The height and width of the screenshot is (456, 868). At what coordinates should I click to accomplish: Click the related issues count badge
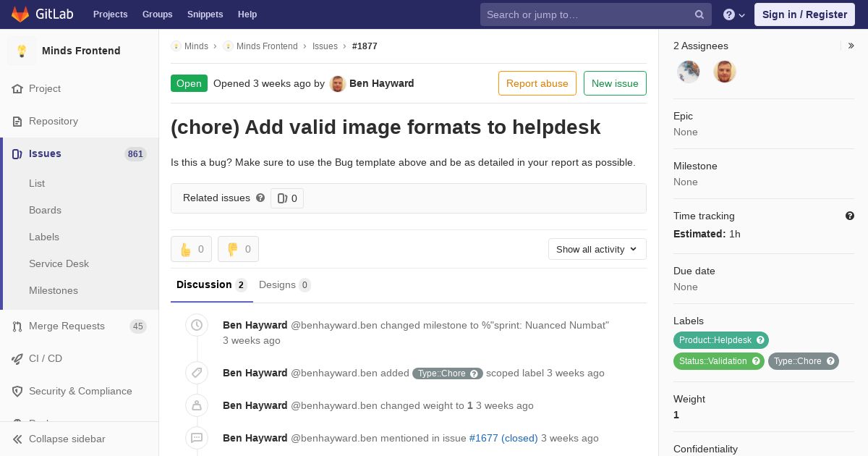tap(287, 198)
